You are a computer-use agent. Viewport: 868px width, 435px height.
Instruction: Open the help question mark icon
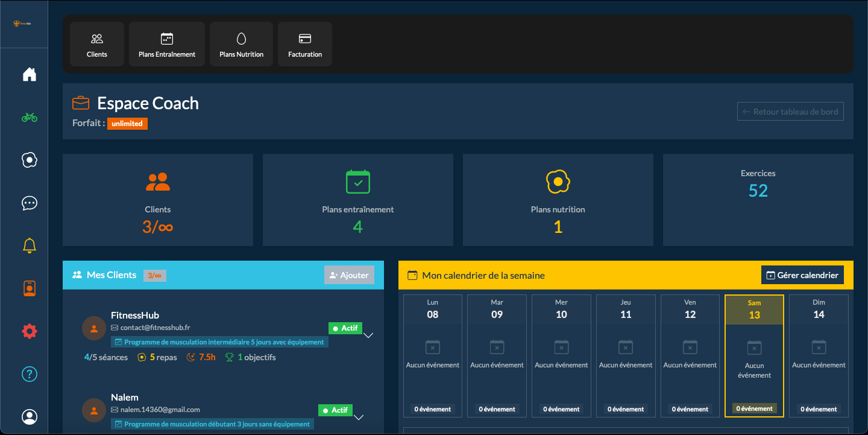(x=29, y=374)
